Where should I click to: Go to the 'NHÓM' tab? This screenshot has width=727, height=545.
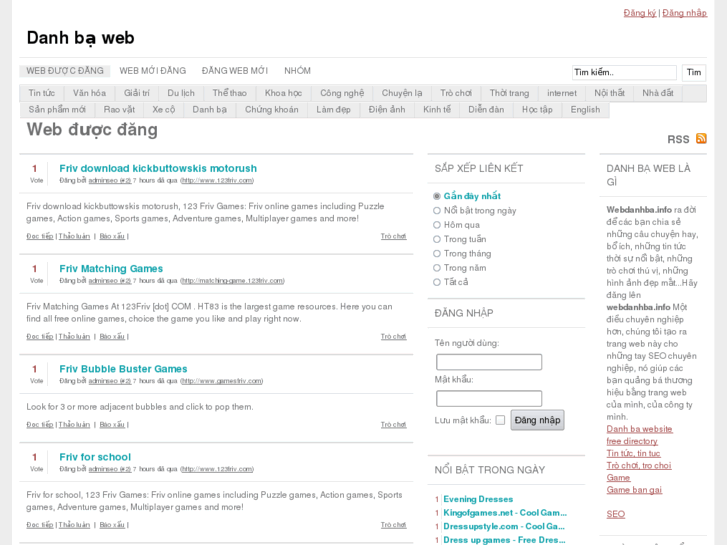[297, 71]
